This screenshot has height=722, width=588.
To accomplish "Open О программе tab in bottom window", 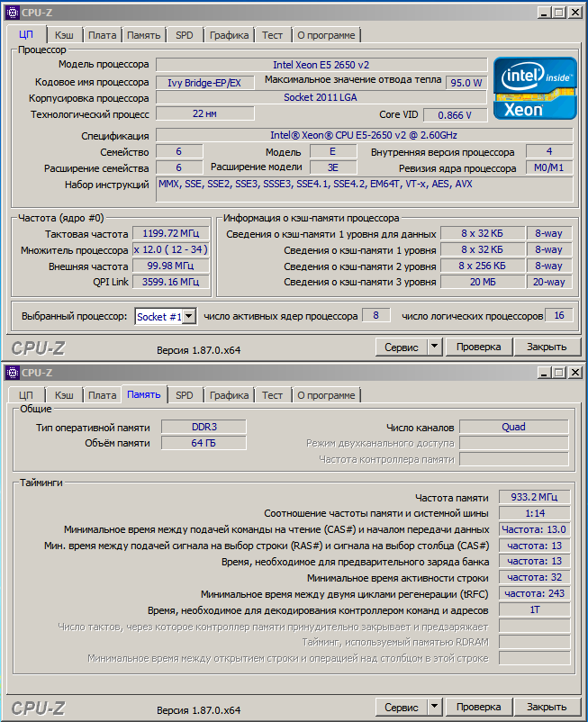I will [326, 395].
